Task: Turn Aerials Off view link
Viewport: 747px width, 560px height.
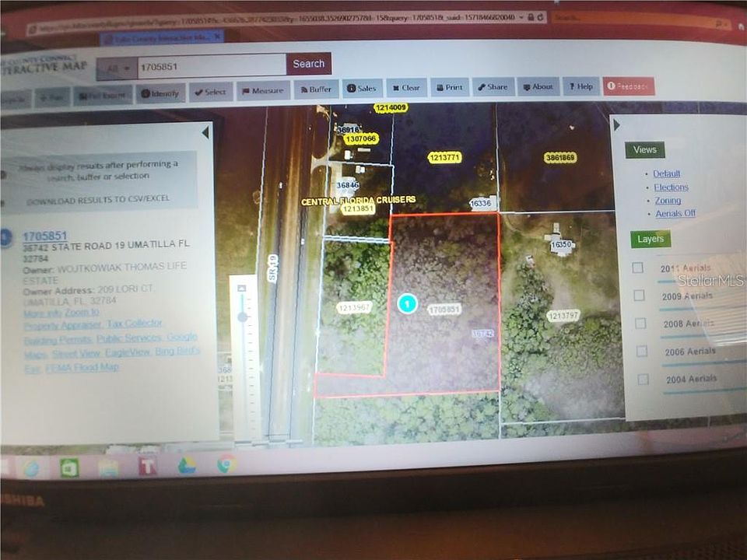Action: coord(675,213)
